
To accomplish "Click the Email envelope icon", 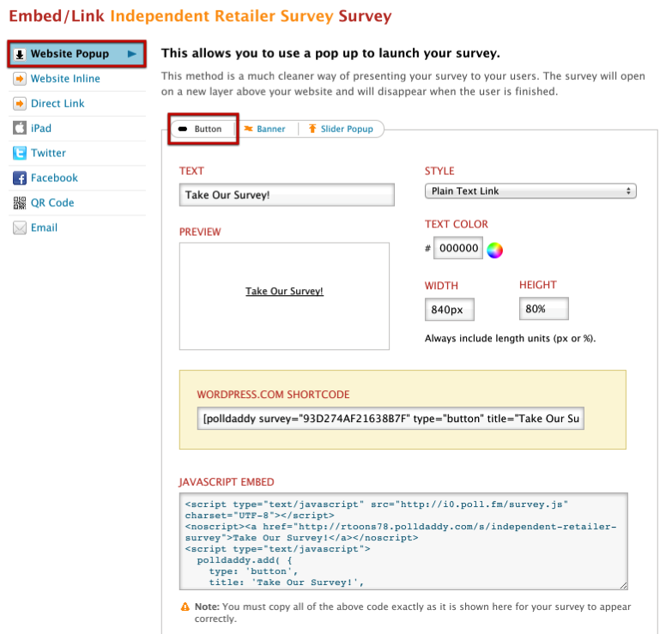I will pos(19,228).
